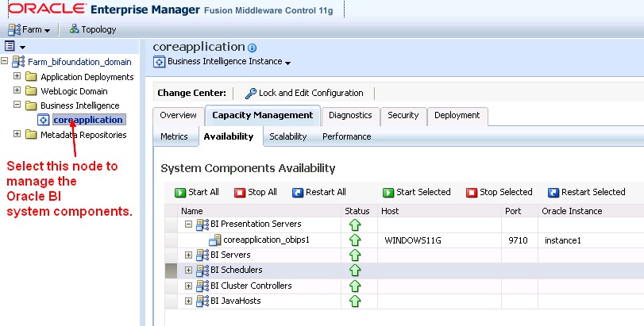Image resolution: width=644 pixels, height=326 pixels.
Task: Click the Port column header
Action: click(519, 211)
